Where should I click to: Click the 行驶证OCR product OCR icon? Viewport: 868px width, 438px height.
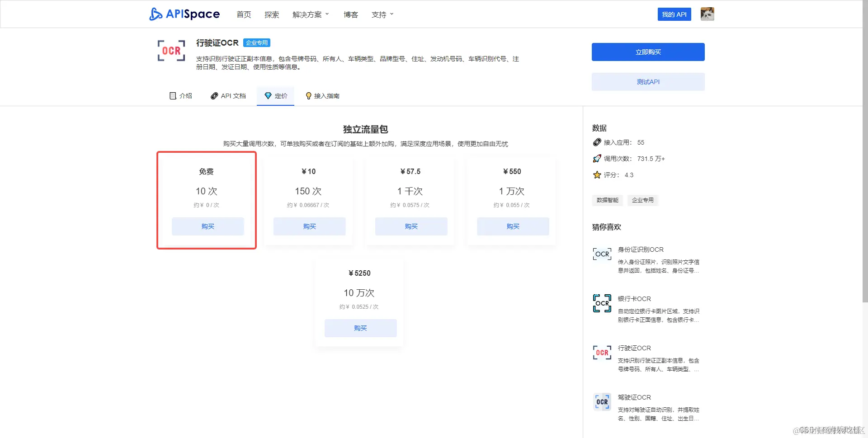point(171,51)
